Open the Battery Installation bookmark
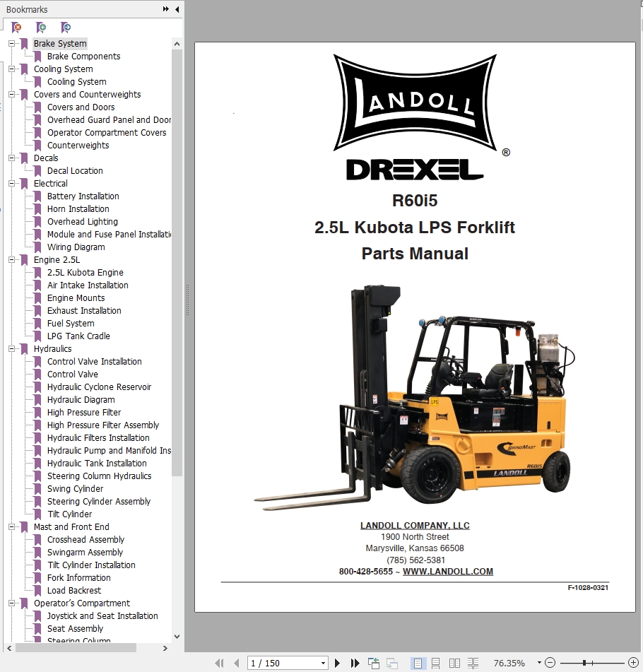 [83, 196]
